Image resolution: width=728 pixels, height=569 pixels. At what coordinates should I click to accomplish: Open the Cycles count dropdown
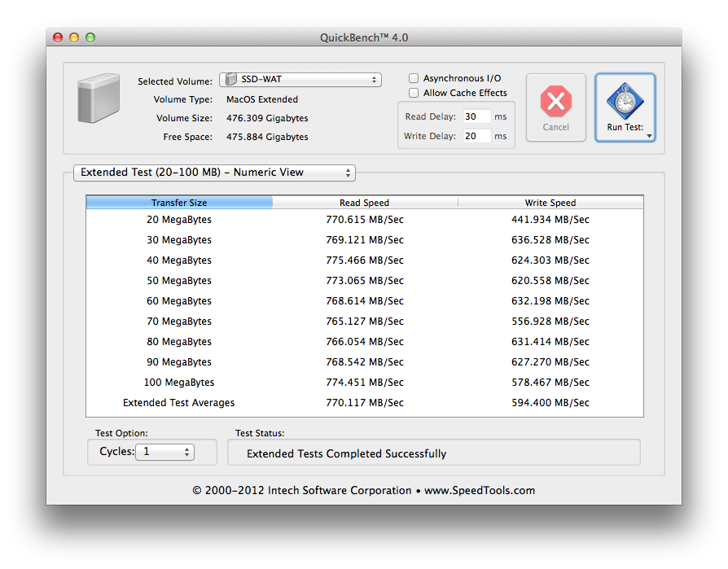click(164, 452)
